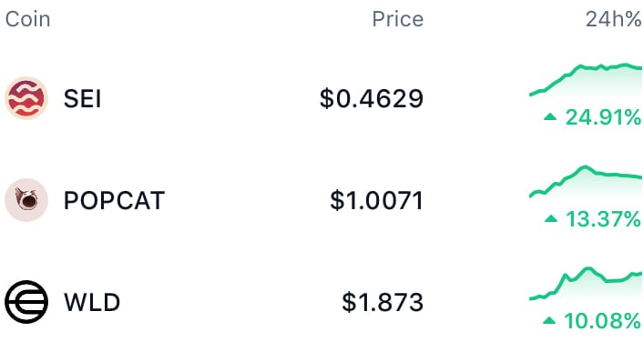644x342 pixels.
Task: Click the green up-arrow beside 10.08%
Action: [549, 321]
